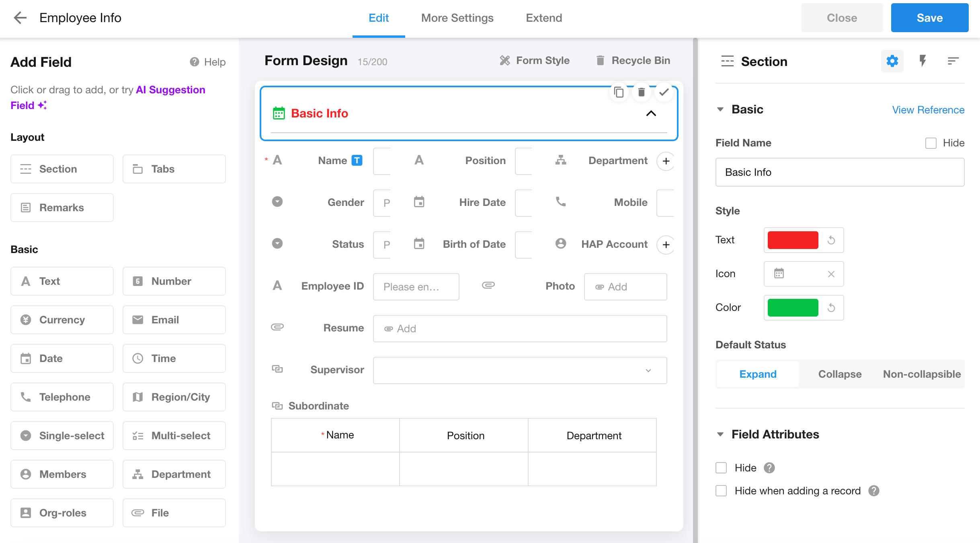The image size is (980, 543).
Task: Click the plus button next to Department
Action: pos(666,161)
